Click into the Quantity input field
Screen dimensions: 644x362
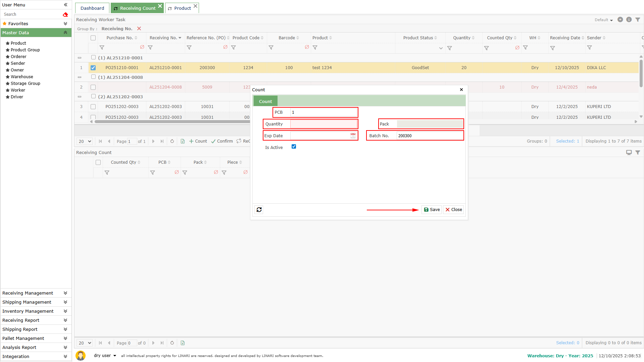[323, 124]
